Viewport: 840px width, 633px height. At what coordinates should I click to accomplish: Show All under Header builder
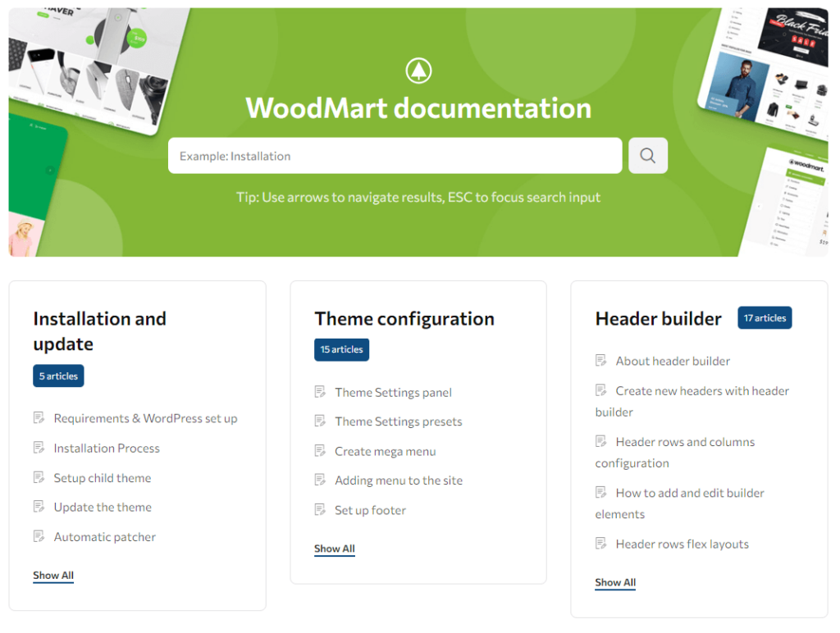[x=615, y=582]
